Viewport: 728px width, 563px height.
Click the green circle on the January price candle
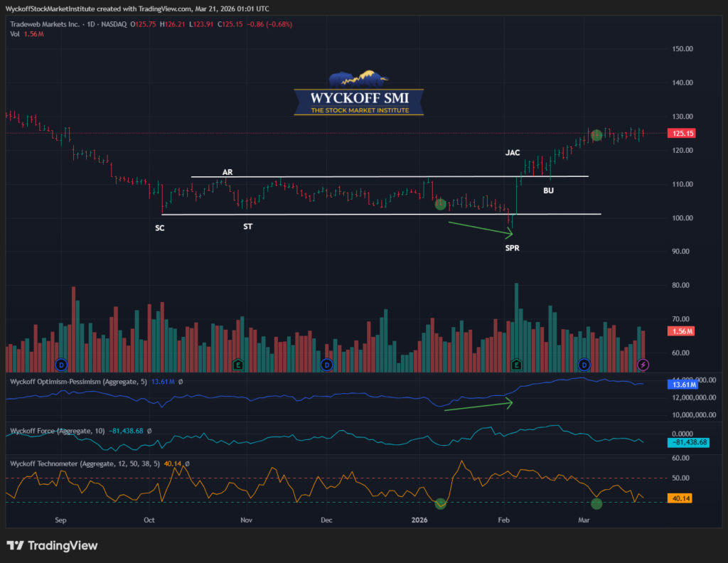440,204
